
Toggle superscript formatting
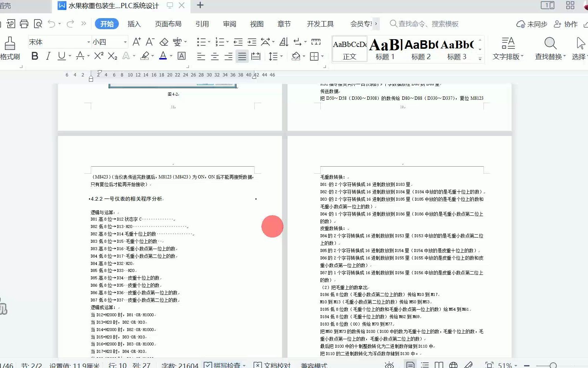[x=99, y=56]
